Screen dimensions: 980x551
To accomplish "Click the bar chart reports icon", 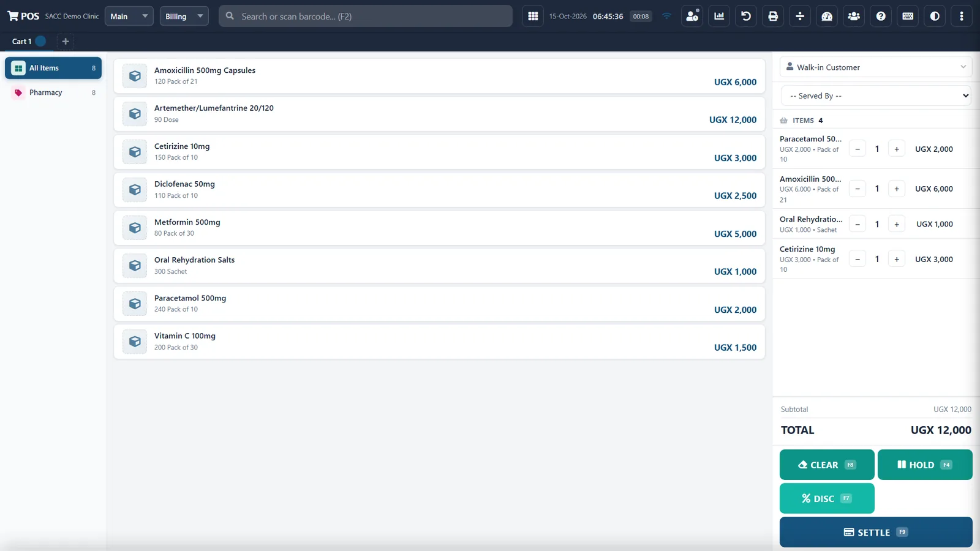I will point(719,17).
